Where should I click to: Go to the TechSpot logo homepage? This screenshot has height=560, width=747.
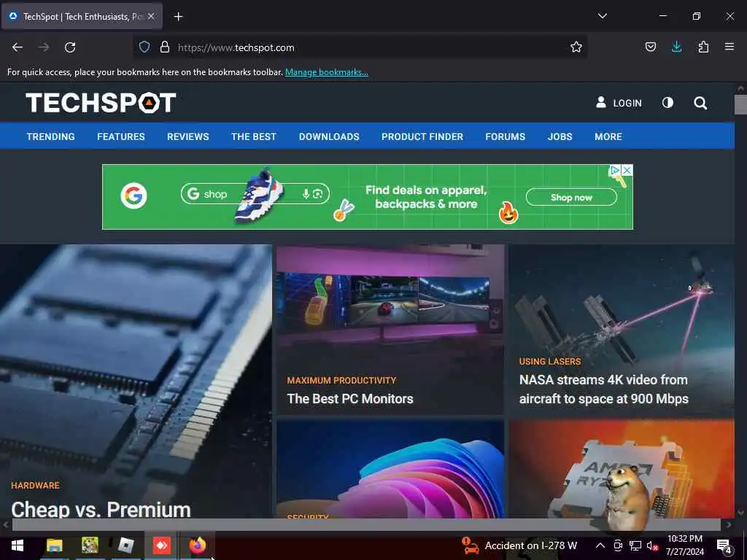point(101,103)
